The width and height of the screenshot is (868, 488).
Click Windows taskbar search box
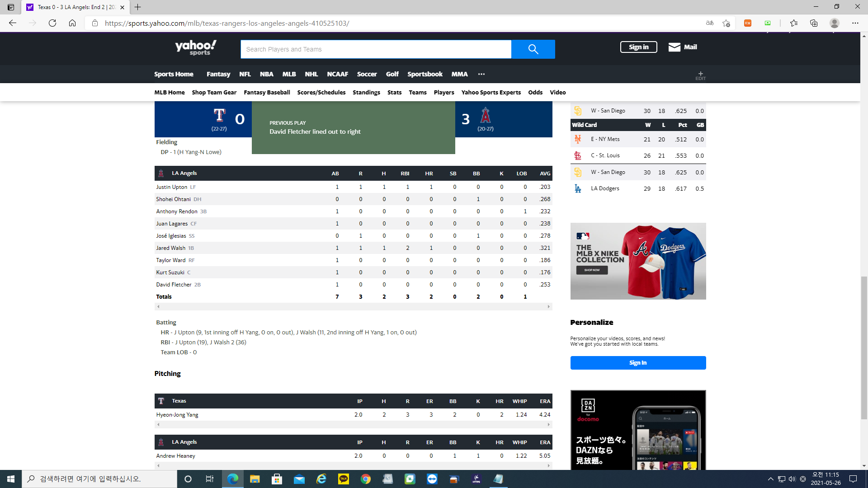point(99,479)
